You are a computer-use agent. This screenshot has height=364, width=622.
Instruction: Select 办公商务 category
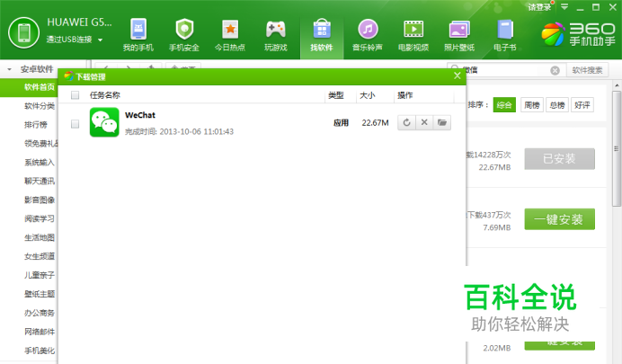pos(39,313)
